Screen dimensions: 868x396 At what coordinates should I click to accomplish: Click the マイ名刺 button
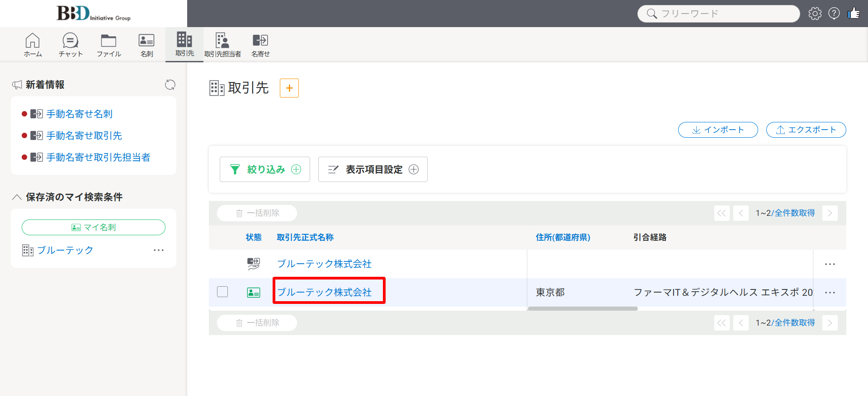click(x=94, y=227)
